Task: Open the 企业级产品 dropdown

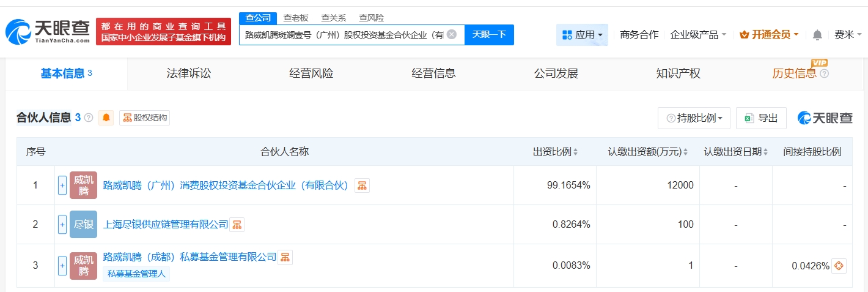Action: [698, 35]
